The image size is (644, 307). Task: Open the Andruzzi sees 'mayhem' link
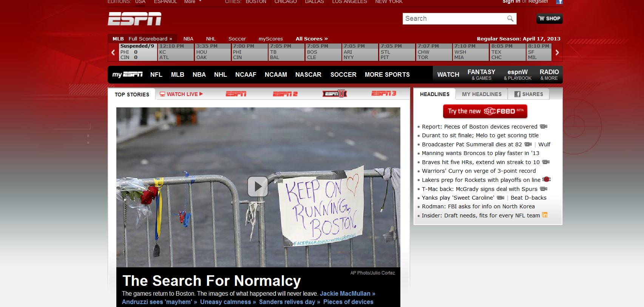[x=159, y=302]
